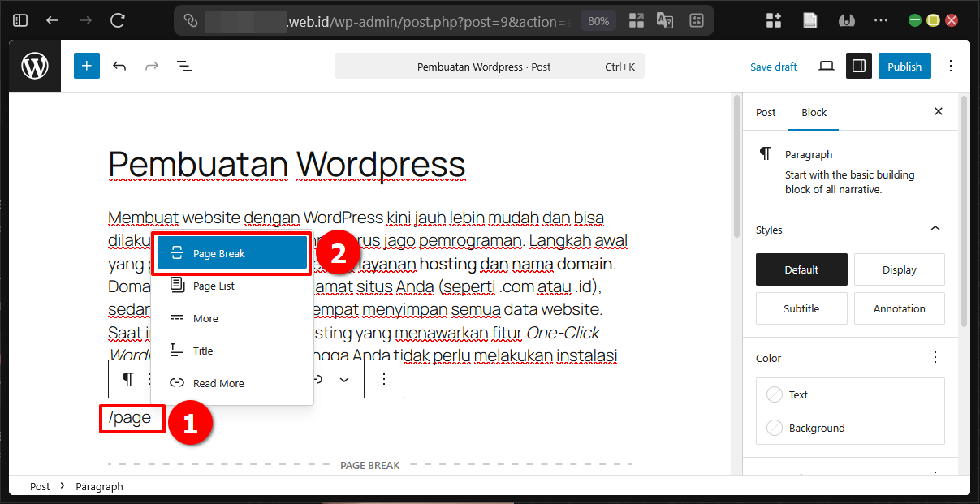980x504 pixels.
Task: Select the Display style variation
Action: [x=899, y=269]
